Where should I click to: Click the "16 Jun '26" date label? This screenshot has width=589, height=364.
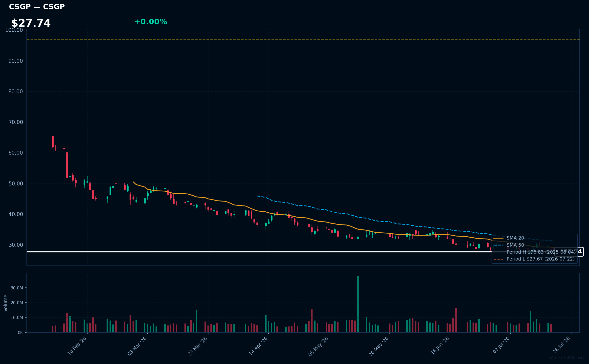pyautogui.click(x=440, y=346)
